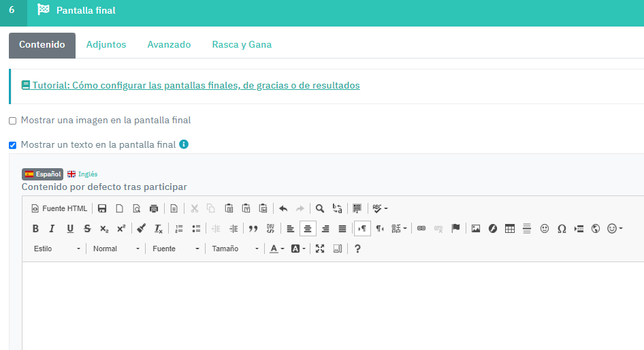Click the Remove Format icon
The image size is (644, 350).
pyautogui.click(x=159, y=228)
